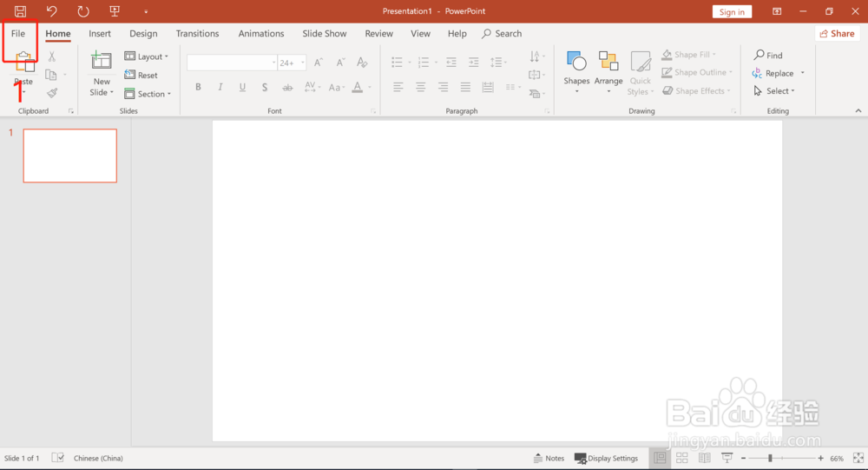Open the File tab

(18, 34)
